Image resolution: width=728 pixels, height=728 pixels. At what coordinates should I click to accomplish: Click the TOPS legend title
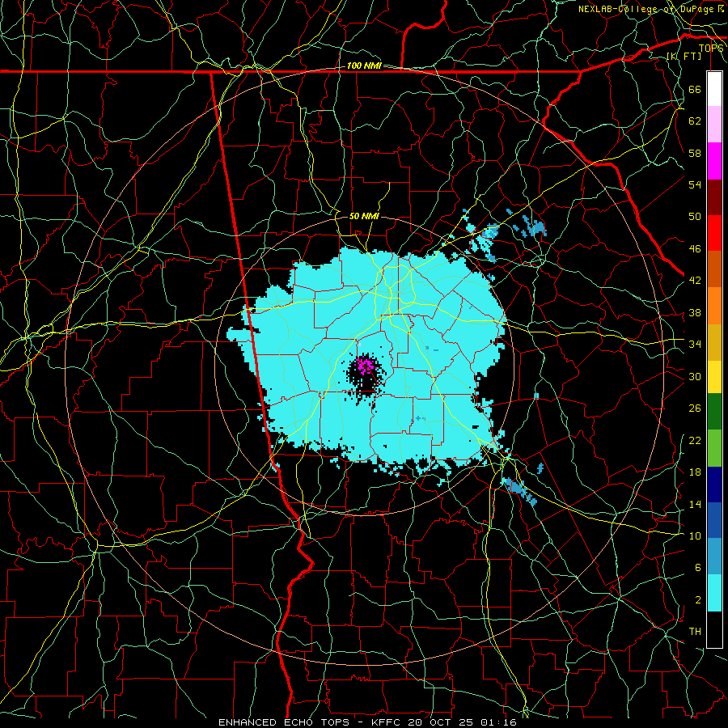(x=711, y=49)
